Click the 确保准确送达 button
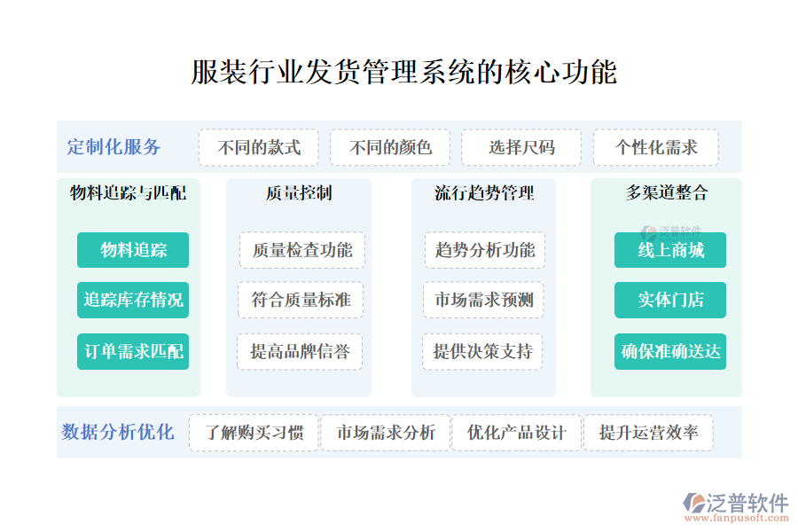The height and width of the screenshot is (532, 798). click(670, 351)
